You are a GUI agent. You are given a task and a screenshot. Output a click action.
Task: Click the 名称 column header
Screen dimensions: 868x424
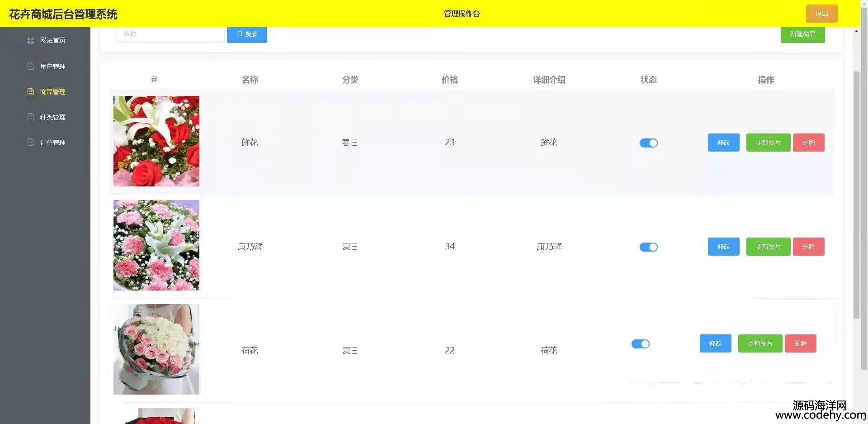pos(250,80)
